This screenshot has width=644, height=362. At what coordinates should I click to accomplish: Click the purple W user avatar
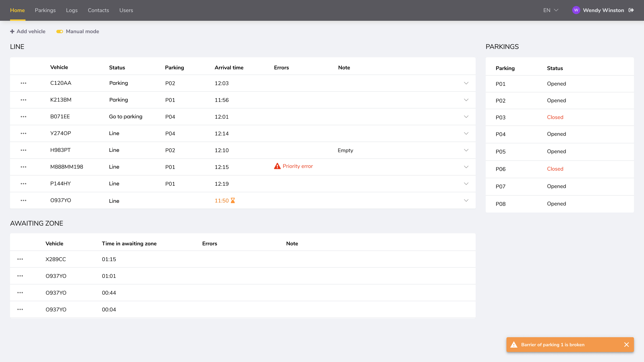[576, 10]
